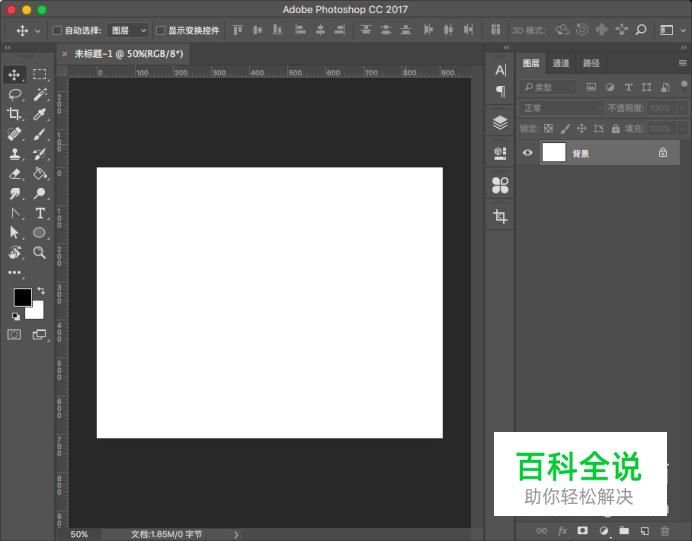Switch to the 通道 panel tab
This screenshot has height=541, width=692.
coord(561,63)
